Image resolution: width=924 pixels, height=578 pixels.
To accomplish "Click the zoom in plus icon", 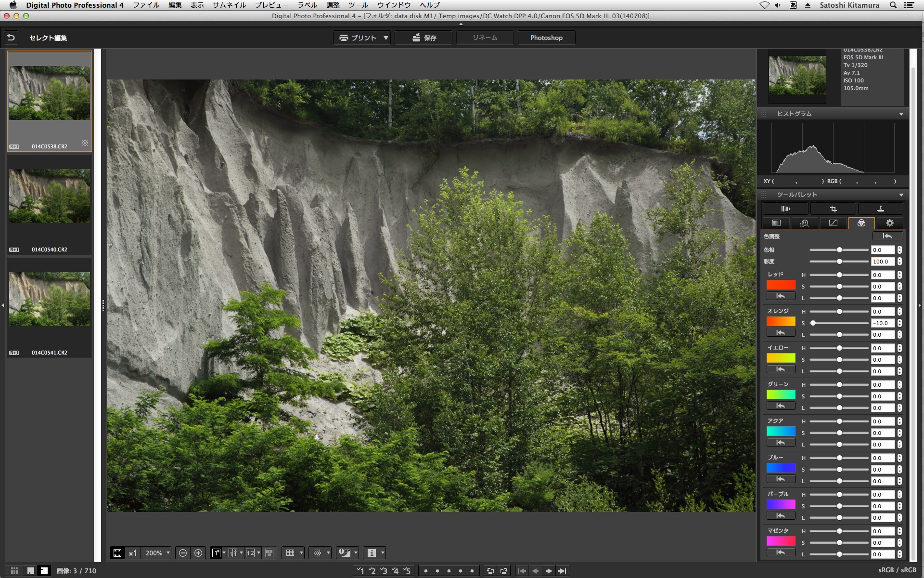I will (x=198, y=553).
